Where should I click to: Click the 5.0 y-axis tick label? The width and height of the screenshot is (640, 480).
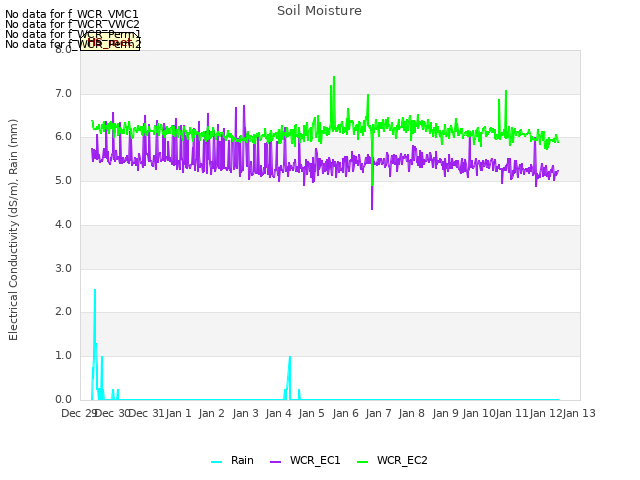coord(63,180)
